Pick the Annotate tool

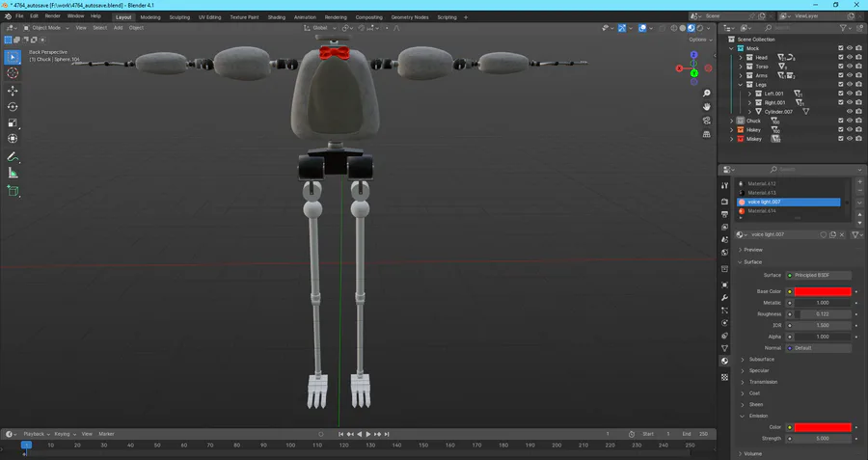point(13,157)
